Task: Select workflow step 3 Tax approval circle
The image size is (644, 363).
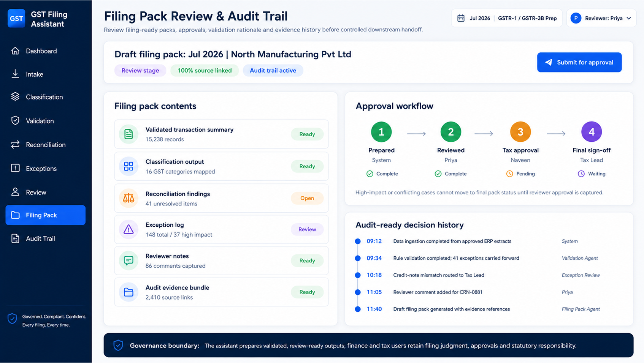Action: tap(520, 132)
